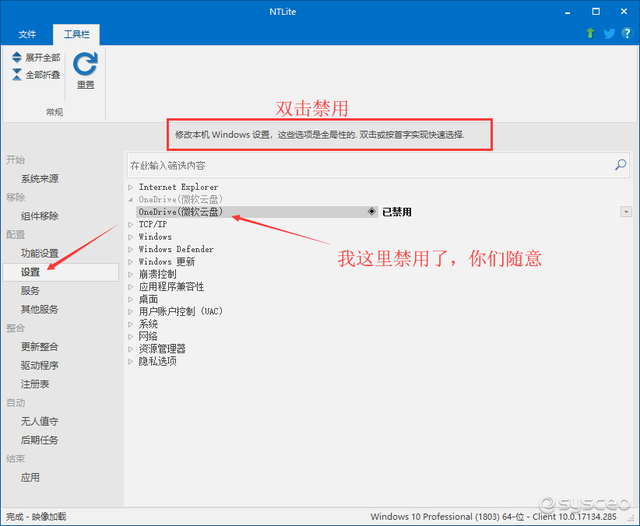Viewport: 640px width, 526px height.
Task: Expand the 系统 node
Action: [x=131, y=324]
